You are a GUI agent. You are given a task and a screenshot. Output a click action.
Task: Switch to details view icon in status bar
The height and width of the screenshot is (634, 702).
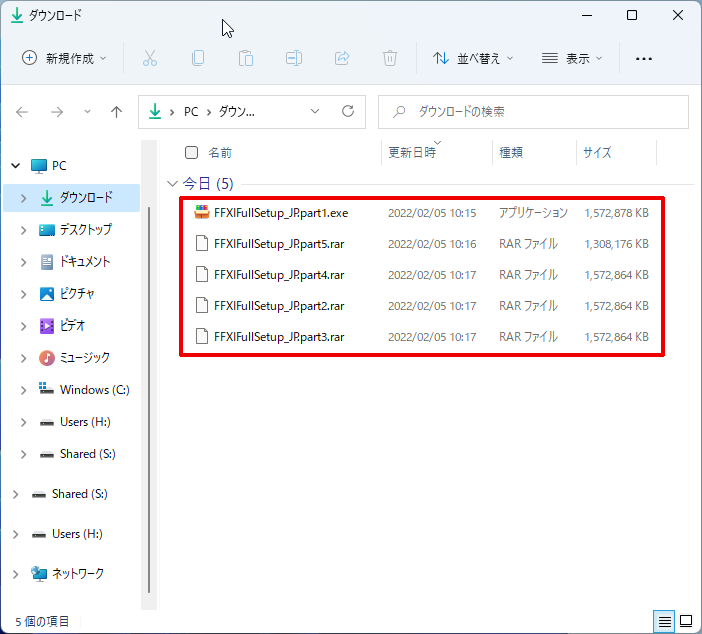click(x=664, y=621)
